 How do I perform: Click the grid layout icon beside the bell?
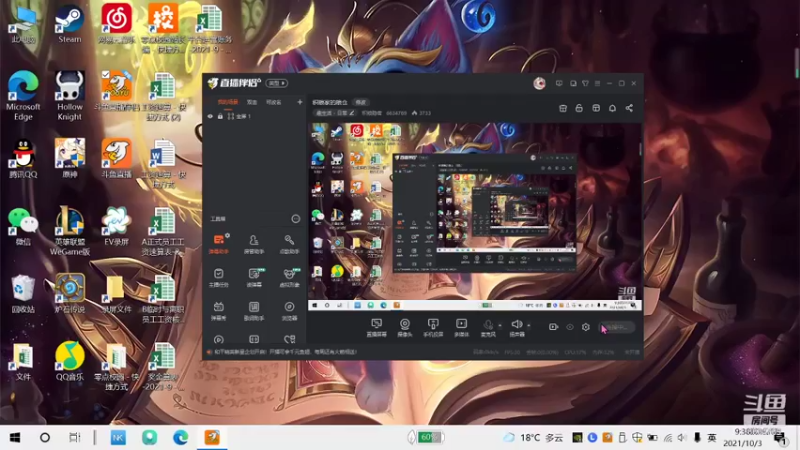coord(596,108)
